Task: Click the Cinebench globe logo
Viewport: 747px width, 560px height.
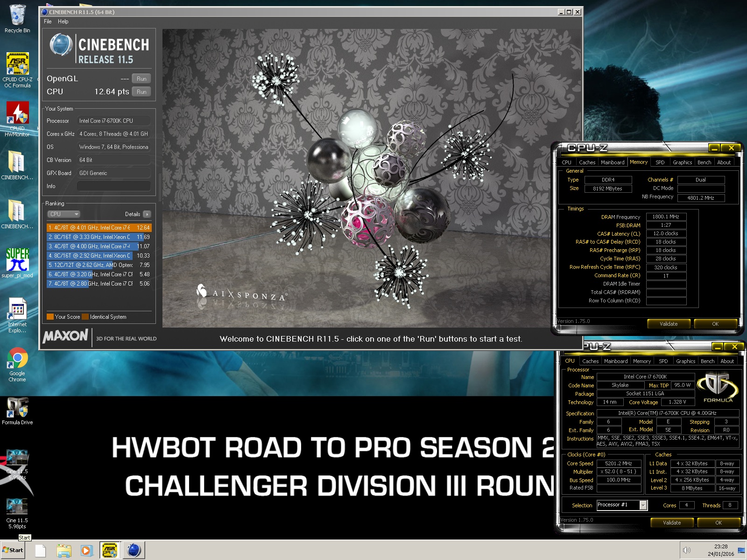Action: [61, 45]
